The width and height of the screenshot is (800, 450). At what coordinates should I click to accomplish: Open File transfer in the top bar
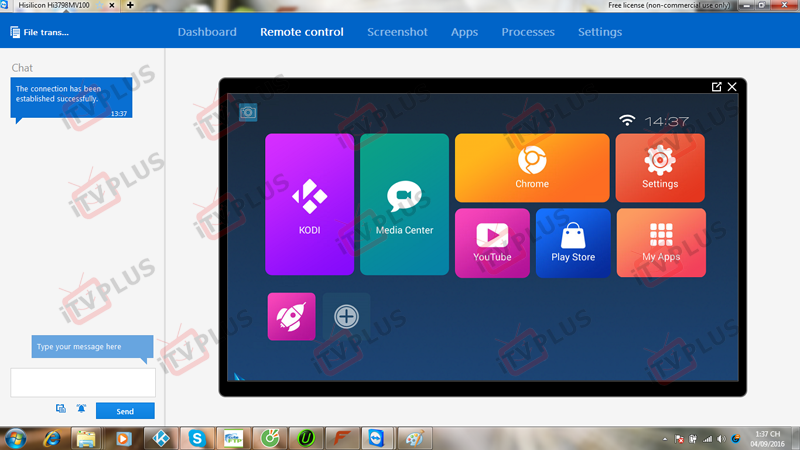[39, 32]
